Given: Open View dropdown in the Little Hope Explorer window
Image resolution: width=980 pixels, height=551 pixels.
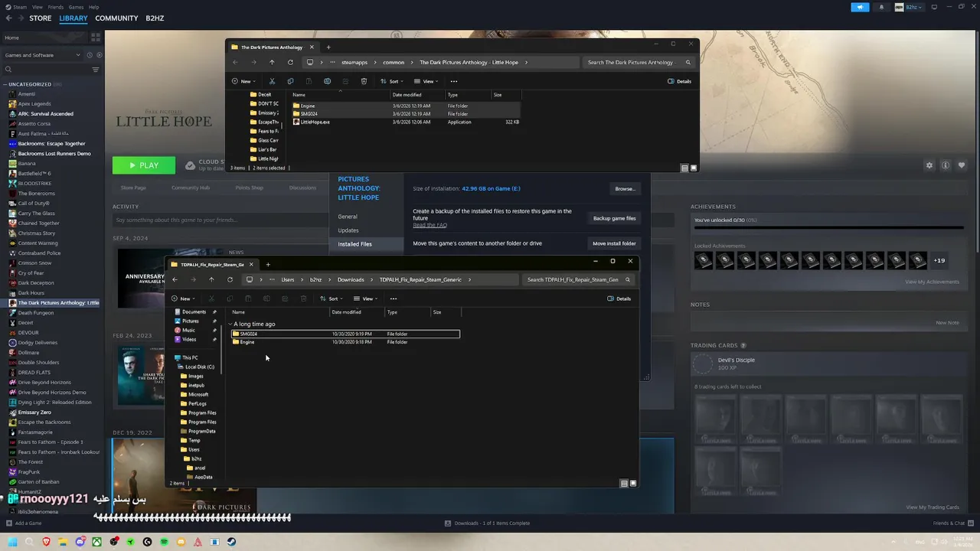Looking at the screenshot, I should [427, 81].
